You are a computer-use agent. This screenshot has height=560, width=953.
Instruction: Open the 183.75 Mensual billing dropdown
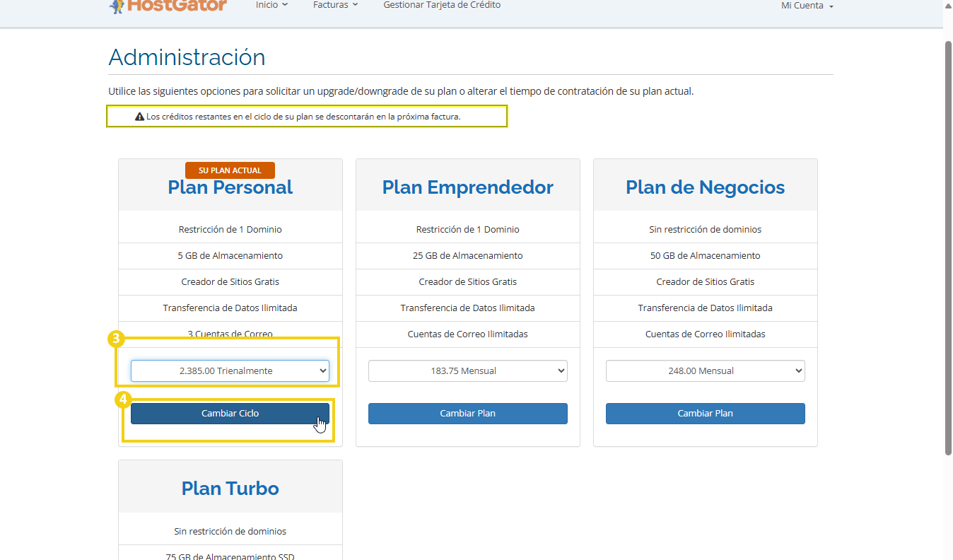point(467,371)
